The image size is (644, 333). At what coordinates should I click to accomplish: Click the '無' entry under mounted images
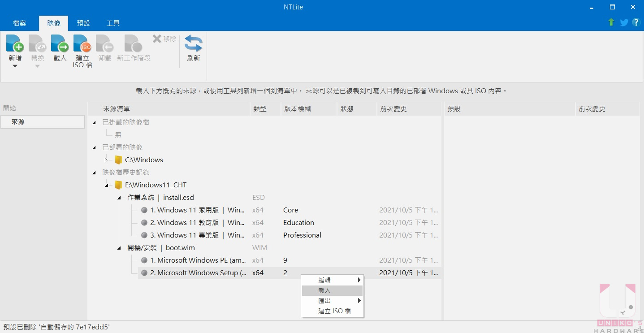(x=118, y=134)
